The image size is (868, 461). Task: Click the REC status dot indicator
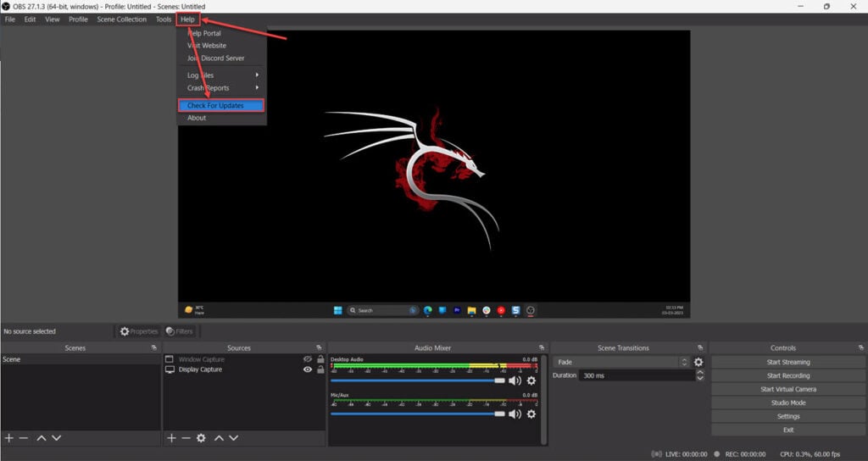point(717,454)
